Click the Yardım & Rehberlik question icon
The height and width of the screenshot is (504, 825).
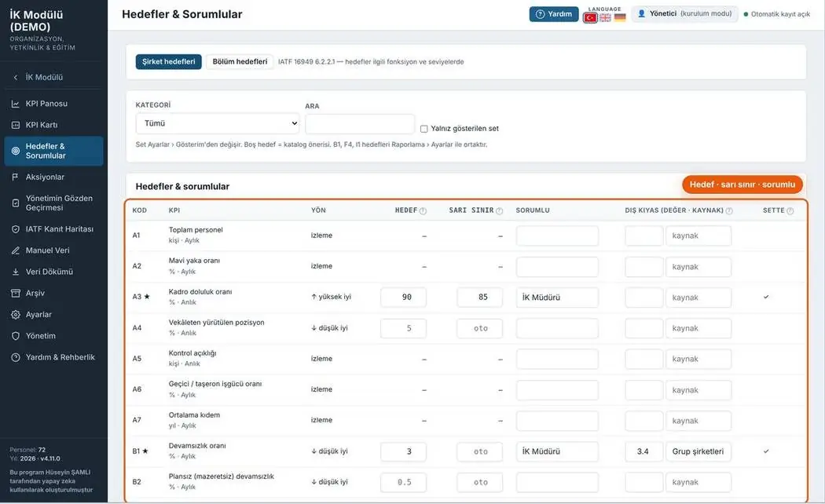(16, 357)
